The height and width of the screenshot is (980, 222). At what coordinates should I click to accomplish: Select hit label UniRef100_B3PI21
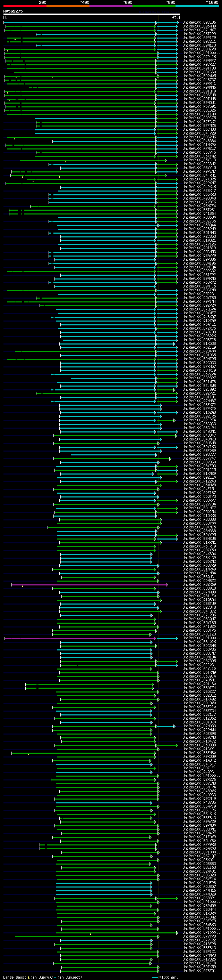[x=199, y=952]
